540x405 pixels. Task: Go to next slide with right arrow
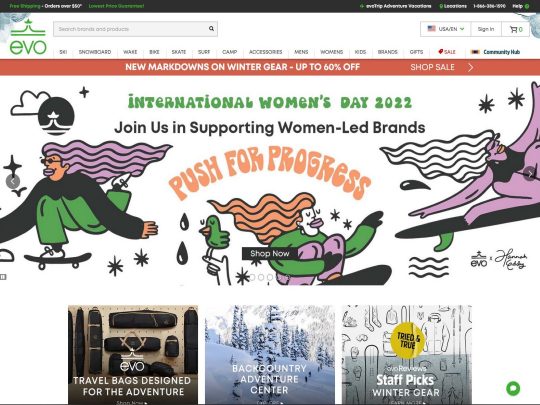coord(529,173)
